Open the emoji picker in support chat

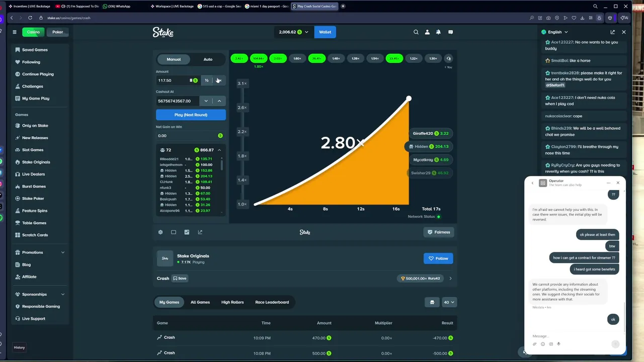click(x=543, y=344)
